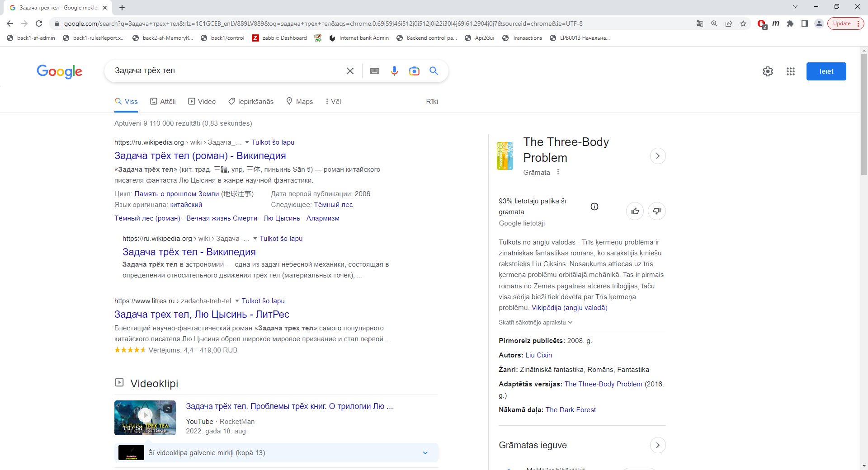The height and width of the screenshot is (470, 868).
Task: Open the Google apps grid
Action: [x=790, y=71]
